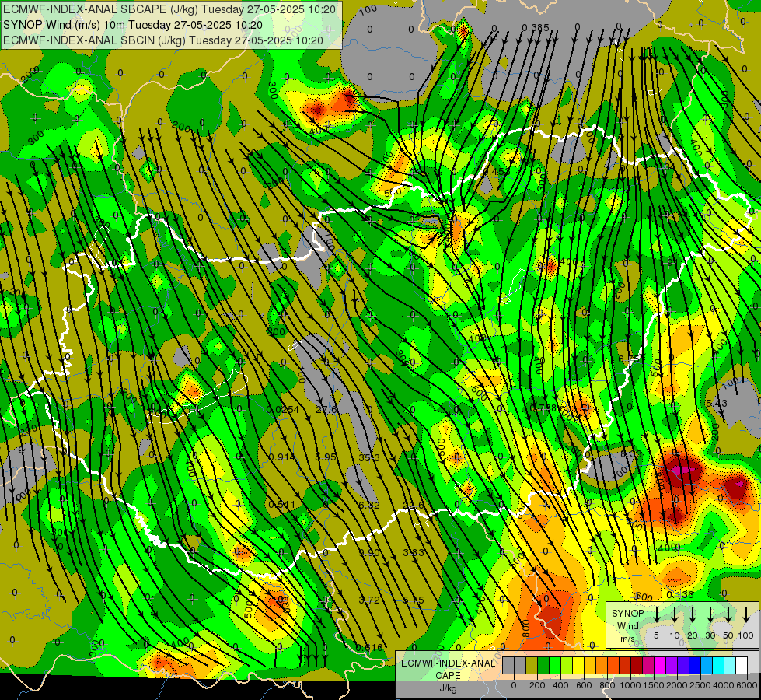
Task: Click the 6.32 value on the map
Action: 369,506
